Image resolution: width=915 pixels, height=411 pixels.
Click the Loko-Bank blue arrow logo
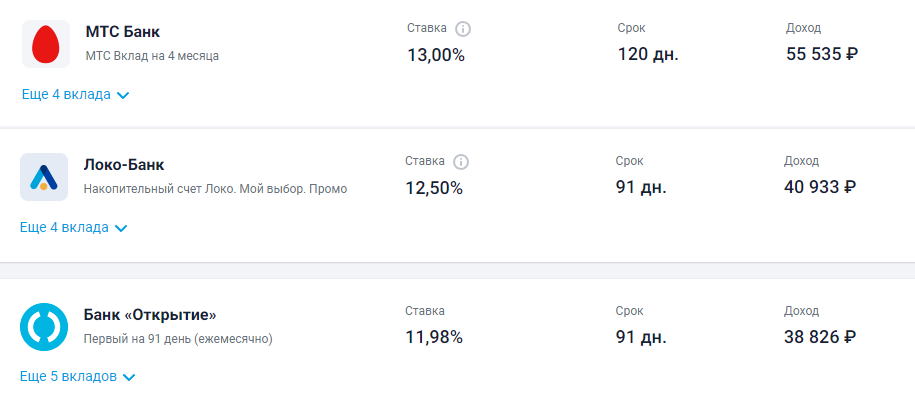click(x=44, y=177)
